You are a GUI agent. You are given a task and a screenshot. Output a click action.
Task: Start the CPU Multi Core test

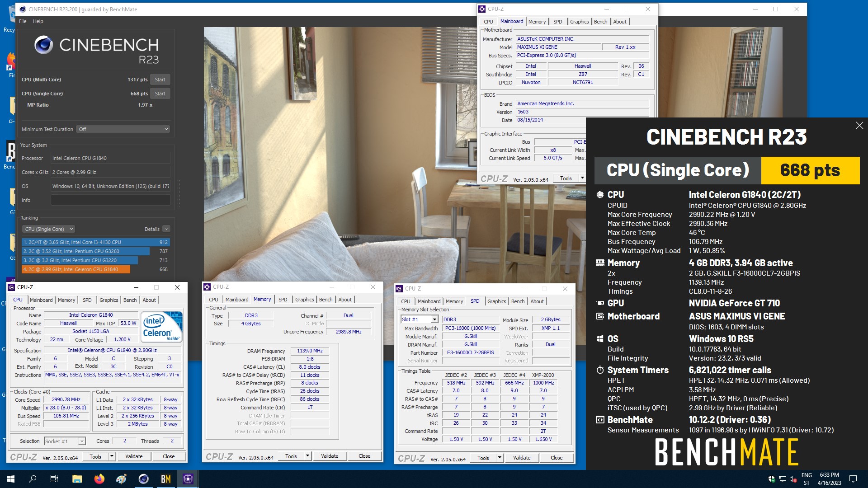[160, 80]
